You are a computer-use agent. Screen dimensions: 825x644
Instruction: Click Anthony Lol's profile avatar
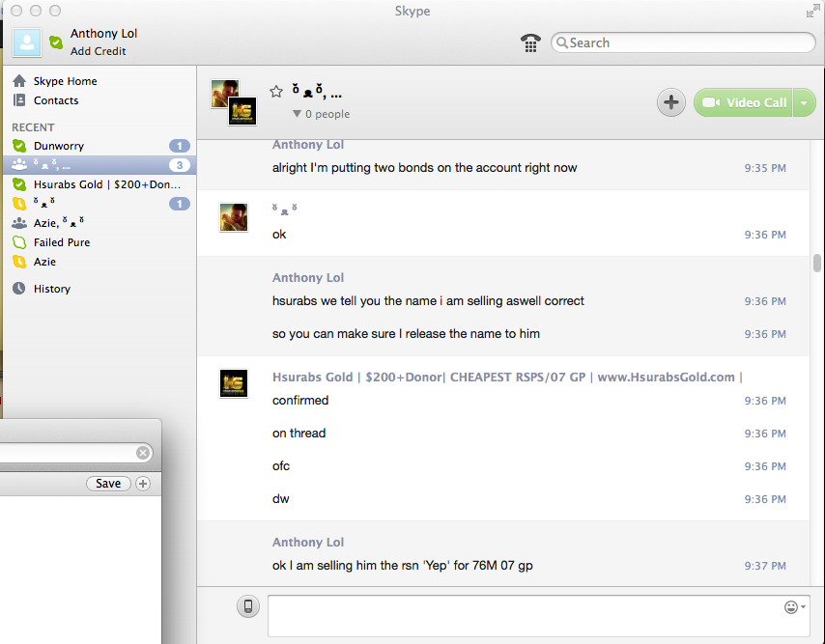(x=27, y=42)
